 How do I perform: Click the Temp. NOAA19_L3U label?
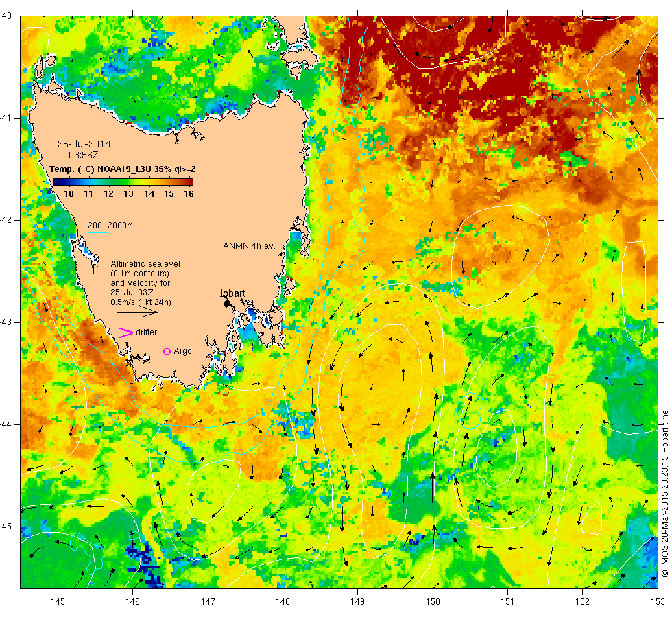[x=123, y=169]
